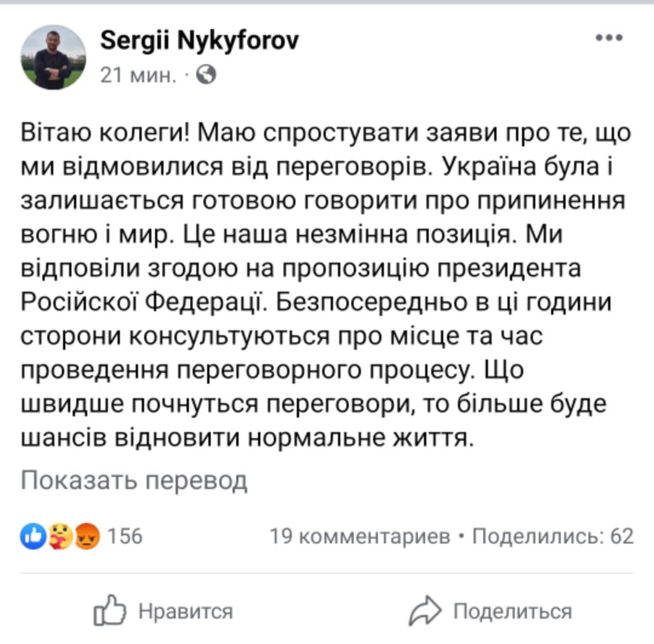Click the 'Поделиться' share button label
Screen dimensions: 654x644
point(513,611)
